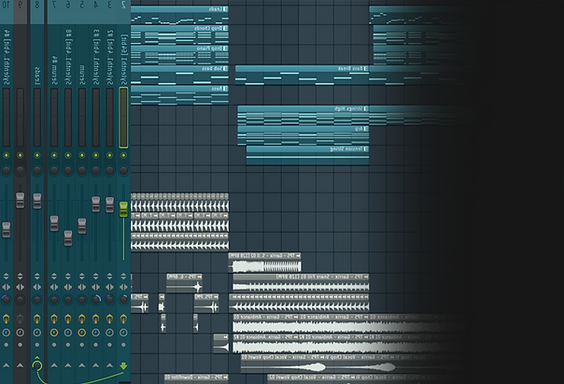Click the green volume fader on track 2

tap(123, 209)
